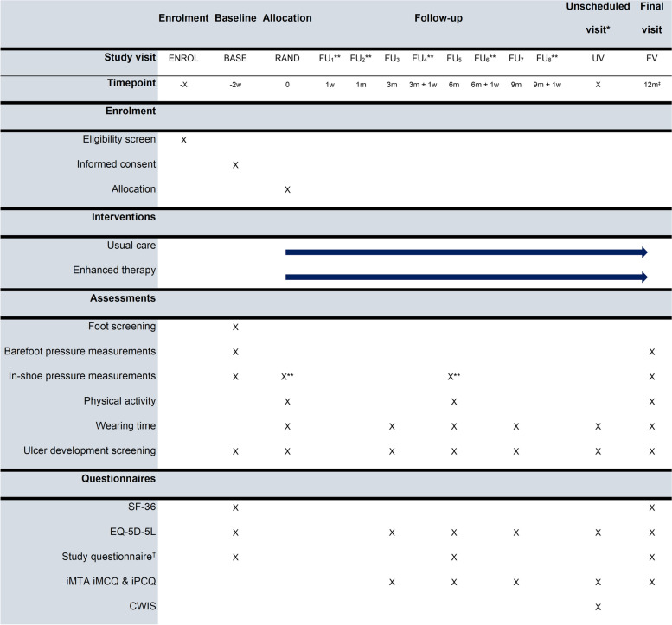Click 'X**' under FU5 in In-shoe pressure row
This screenshot has height=625, width=672.
coord(454,377)
